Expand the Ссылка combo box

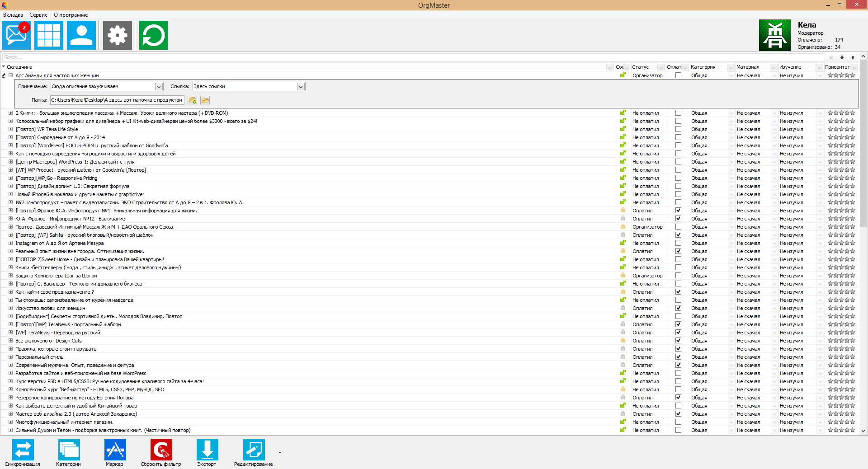pos(301,87)
